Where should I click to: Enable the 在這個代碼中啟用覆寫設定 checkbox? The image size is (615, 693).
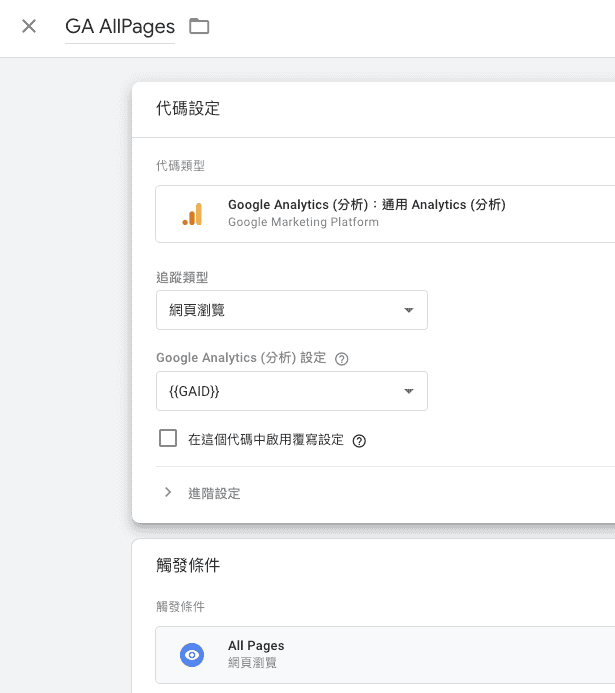(x=168, y=439)
